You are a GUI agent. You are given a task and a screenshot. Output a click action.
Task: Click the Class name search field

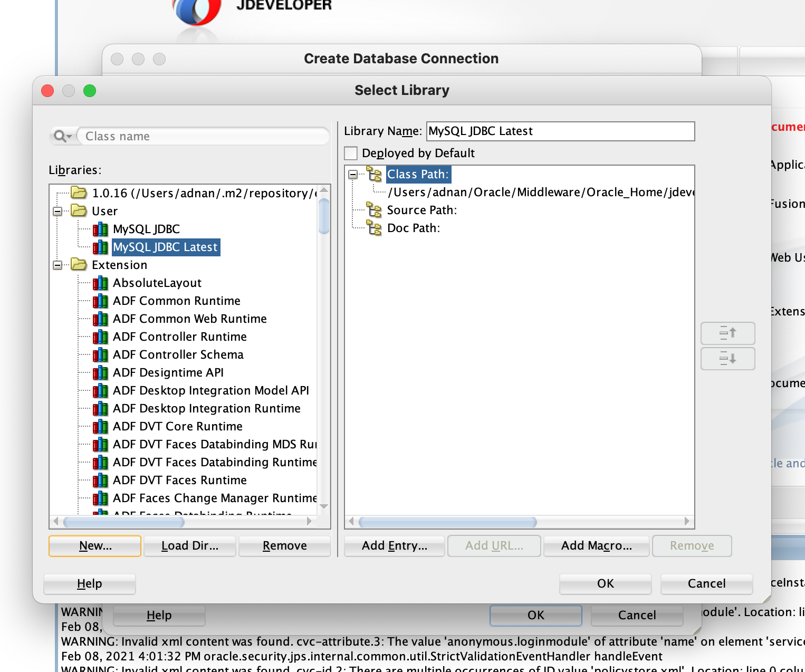point(203,136)
